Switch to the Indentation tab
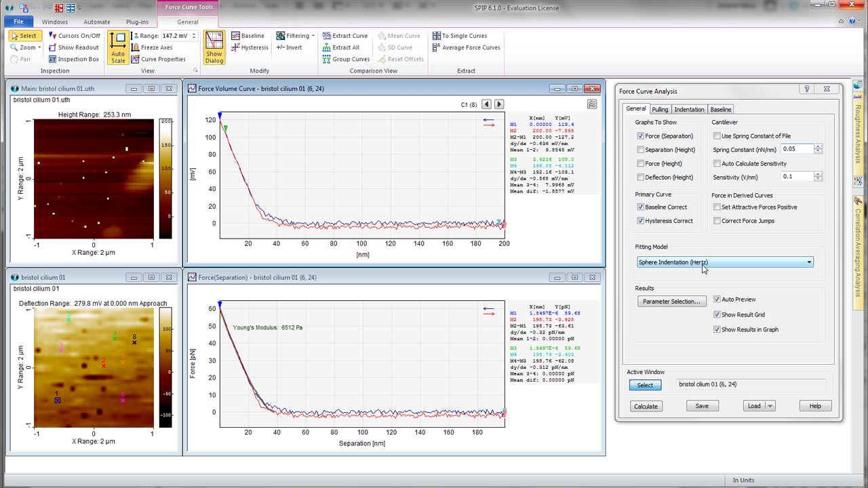The width and height of the screenshot is (868, 488). 689,109
